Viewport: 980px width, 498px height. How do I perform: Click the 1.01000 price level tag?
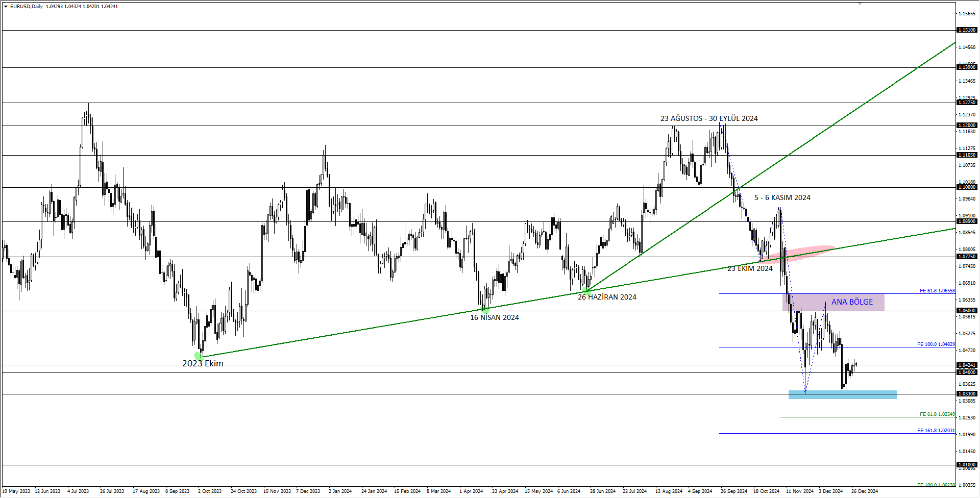967,465
